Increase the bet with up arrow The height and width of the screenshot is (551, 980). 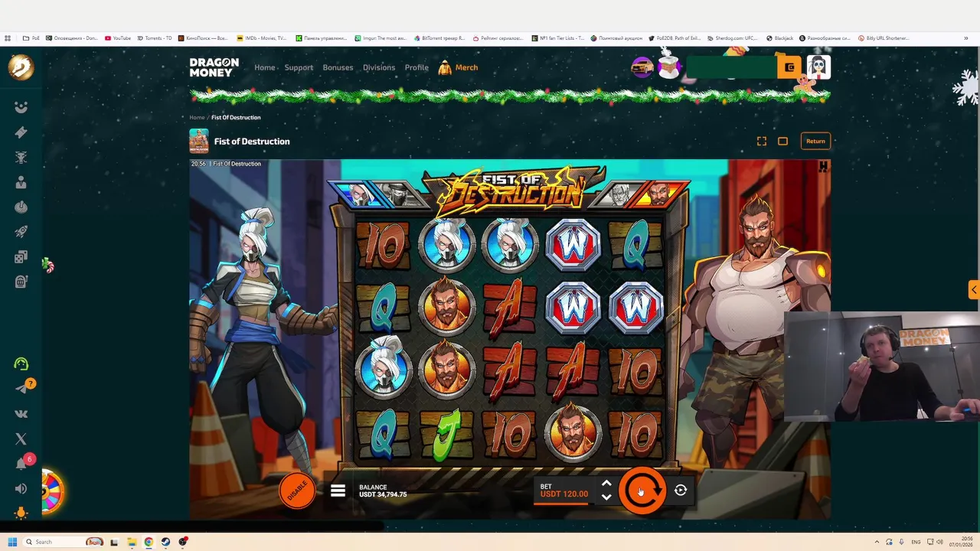[x=606, y=484]
